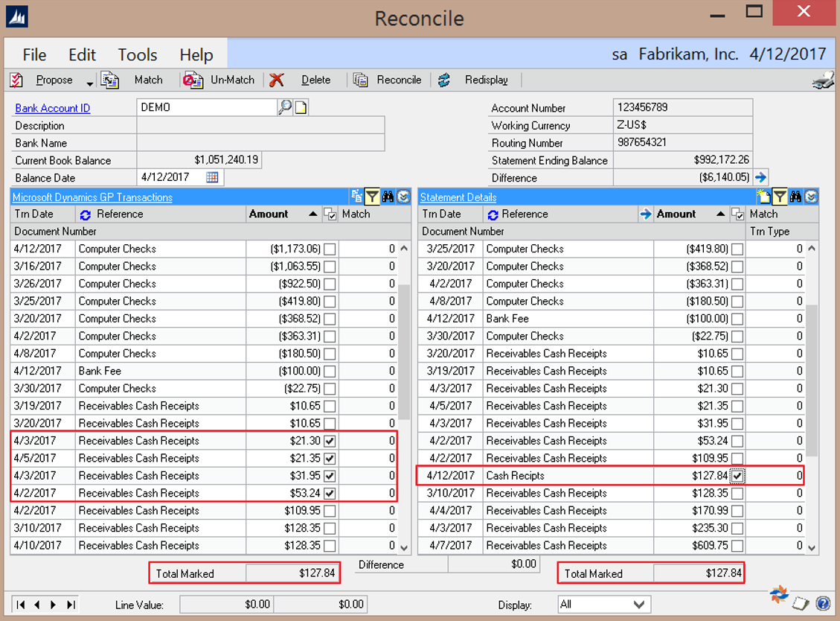Viewport: 840px width, 621px height.
Task: Click the binoculars find icon in Statement Details
Action: tap(795, 197)
